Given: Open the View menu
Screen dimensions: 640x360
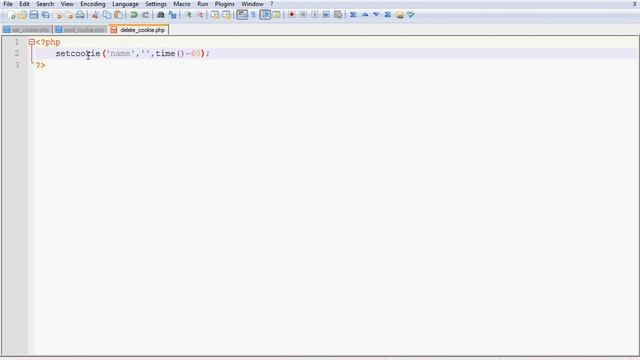Looking at the screenshot, I should coord(67,4).
